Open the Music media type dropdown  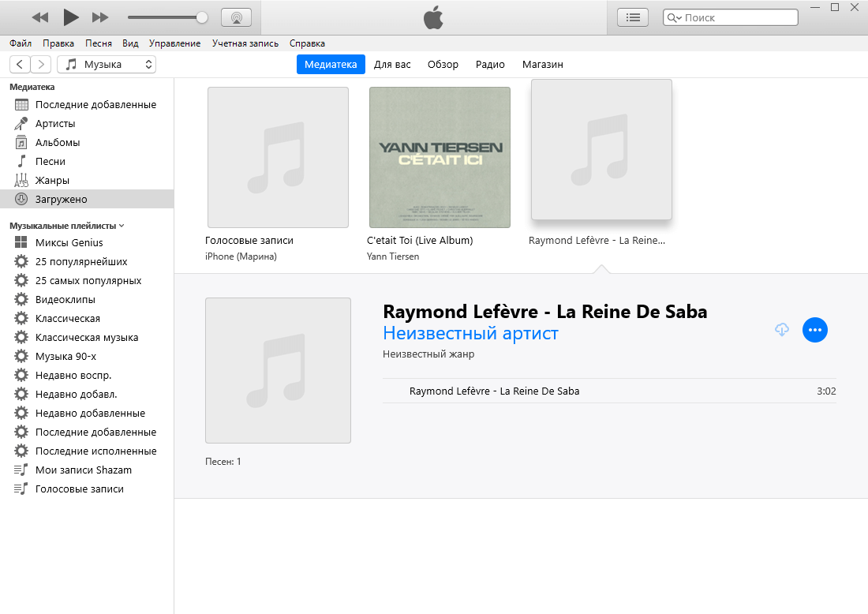tap(107, 64)
